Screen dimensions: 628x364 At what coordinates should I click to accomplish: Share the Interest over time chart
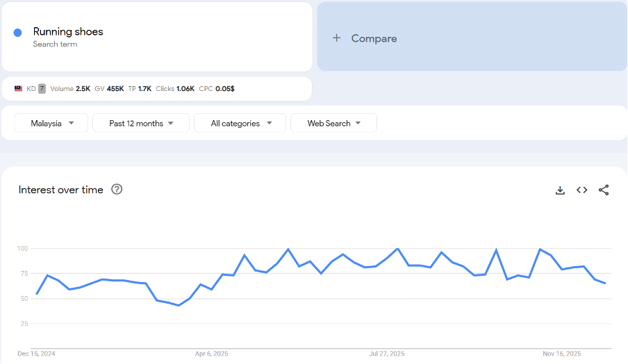pos(604,190)
